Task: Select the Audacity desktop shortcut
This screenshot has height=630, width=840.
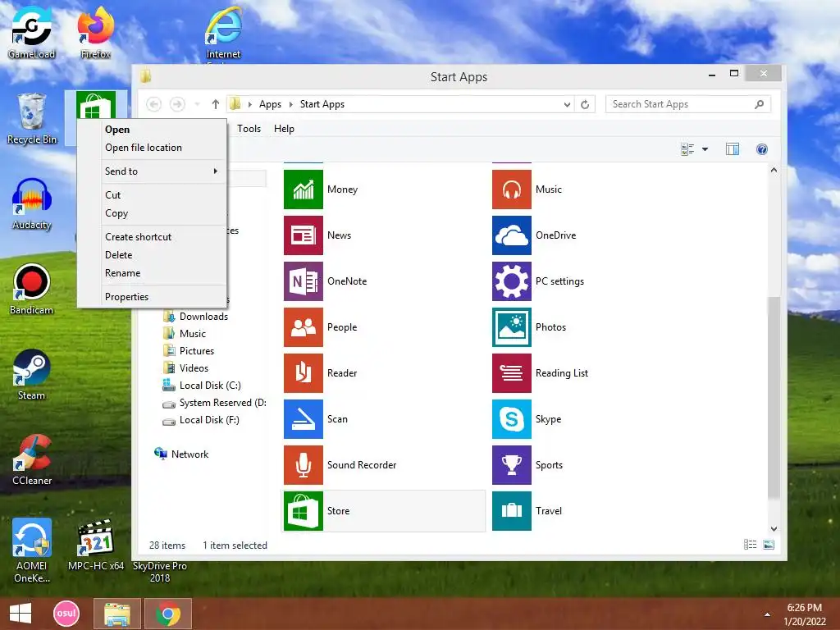Action: coord(32,204)
